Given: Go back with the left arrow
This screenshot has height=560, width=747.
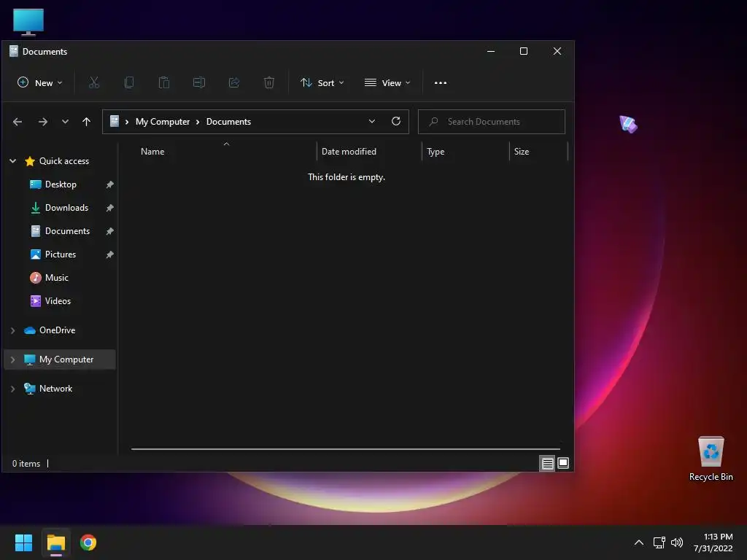Looking at the screenshot, I should [18, 122].
